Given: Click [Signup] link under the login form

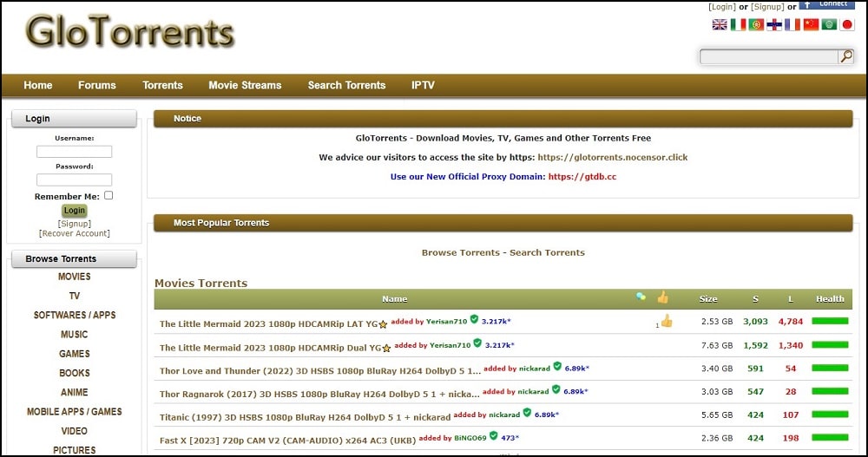Looking at the screenshot, I should 74,224.
